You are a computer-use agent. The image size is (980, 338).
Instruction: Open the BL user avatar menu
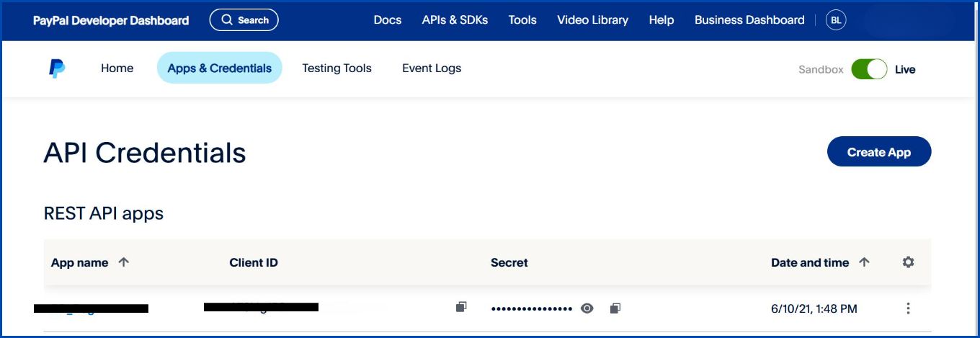[836, 20]
